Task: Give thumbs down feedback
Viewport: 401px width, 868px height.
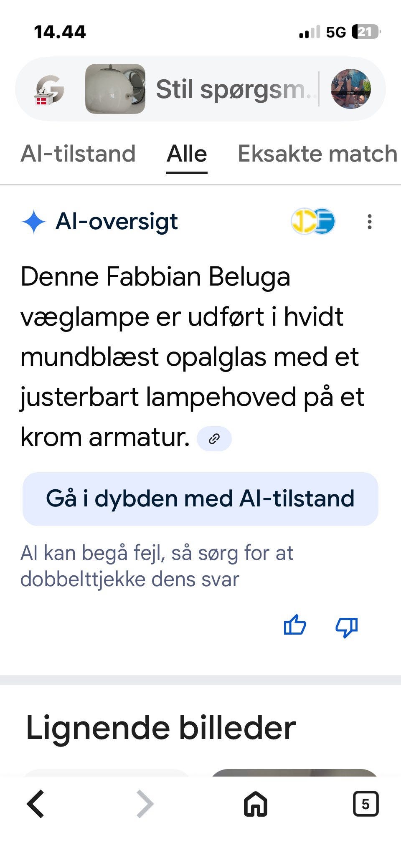Action: (347, 626)
